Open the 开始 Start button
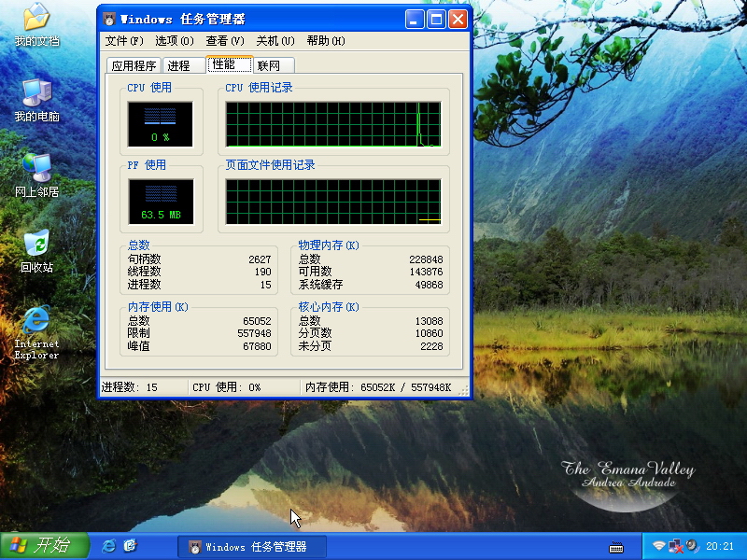This screenshot has width=747, height=560. (45, 546)
